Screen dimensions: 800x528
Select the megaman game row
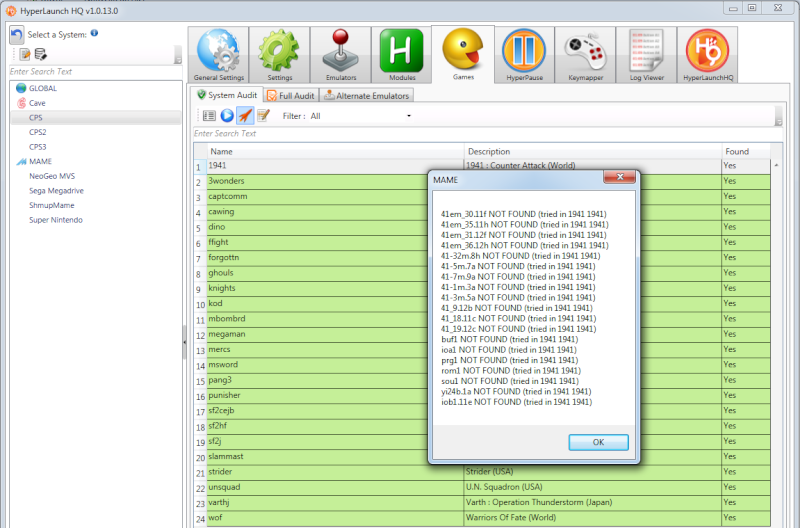tap(482, 334)
